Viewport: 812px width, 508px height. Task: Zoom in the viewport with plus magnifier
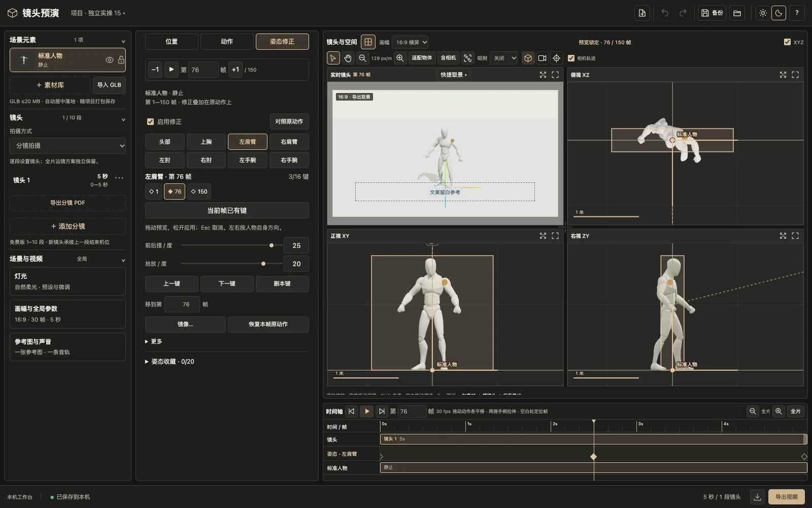[x=400, y=58]
